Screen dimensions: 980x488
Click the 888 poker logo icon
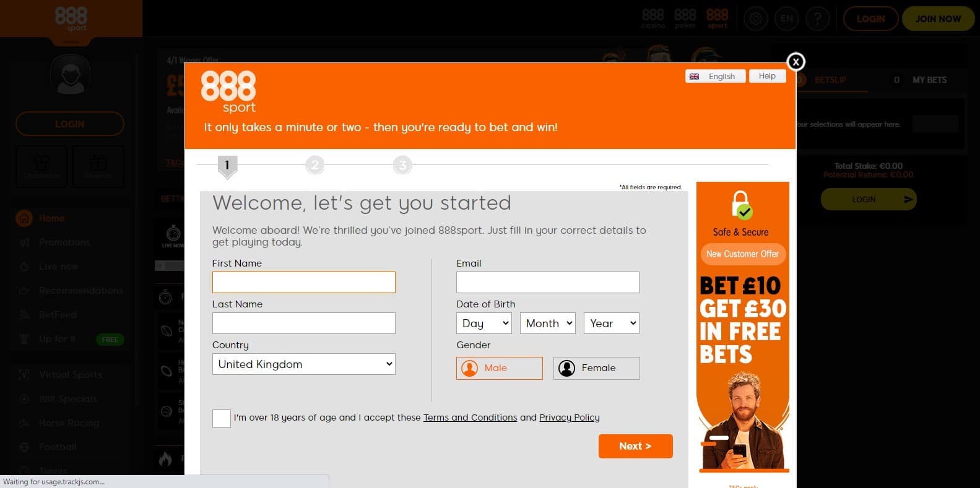coord(685,19)
